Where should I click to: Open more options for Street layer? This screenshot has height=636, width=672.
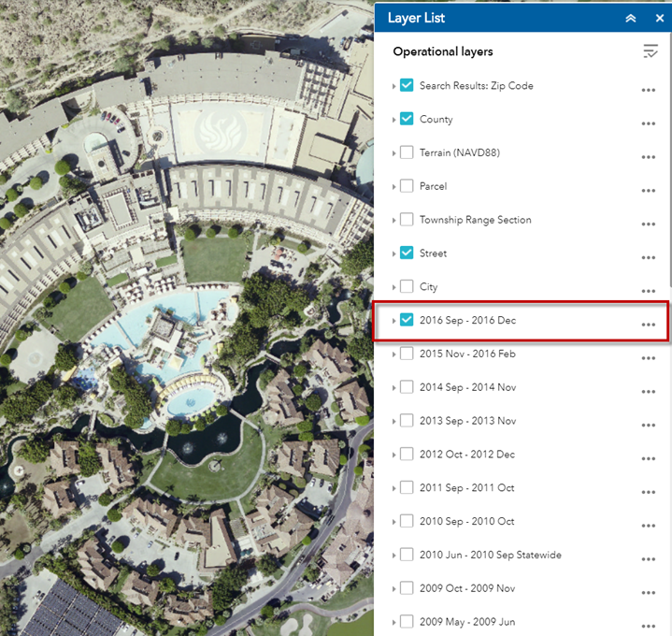click(648, 257)
